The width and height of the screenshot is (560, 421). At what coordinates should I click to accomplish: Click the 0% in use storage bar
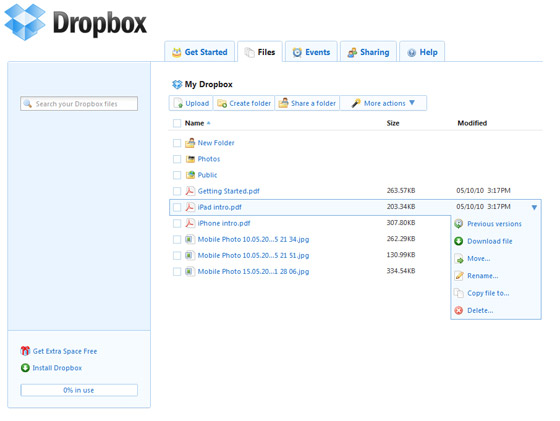click(79, 390)
